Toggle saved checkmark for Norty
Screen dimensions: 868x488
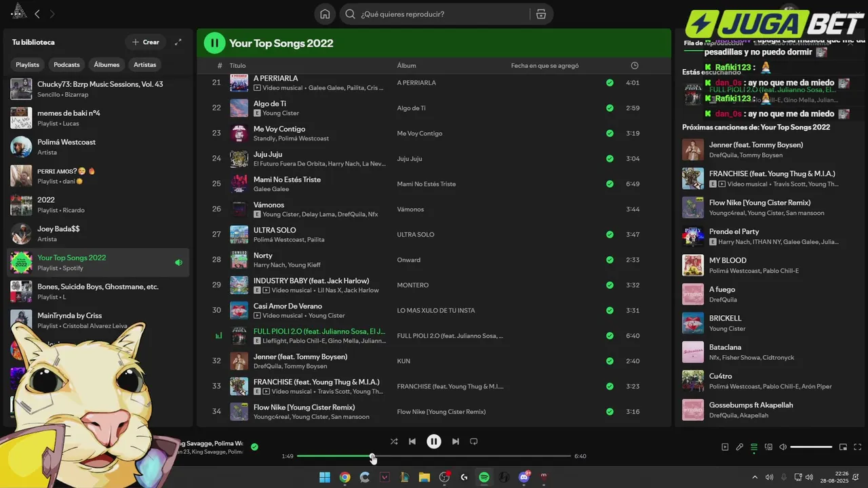point(610,260)
